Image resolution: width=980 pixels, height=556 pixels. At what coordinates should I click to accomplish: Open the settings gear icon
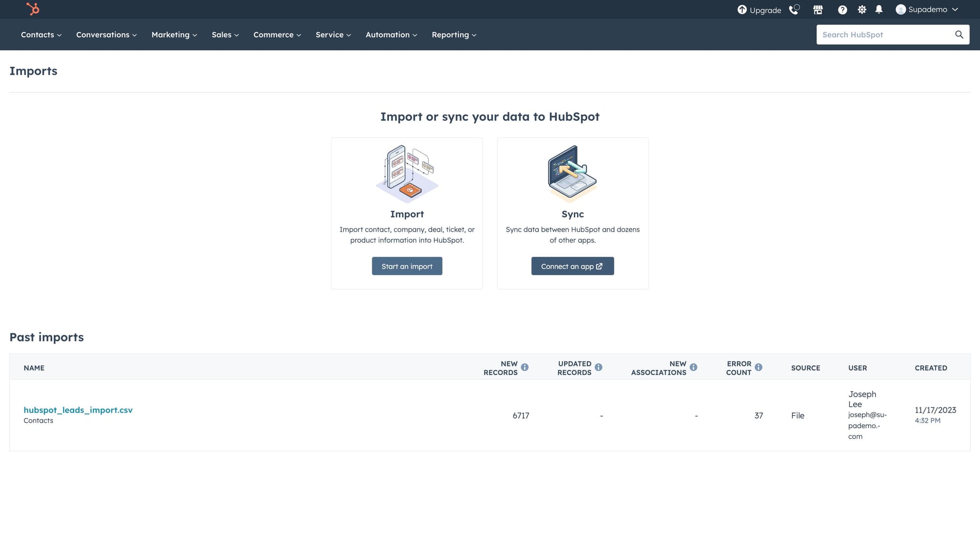point(862,10)
